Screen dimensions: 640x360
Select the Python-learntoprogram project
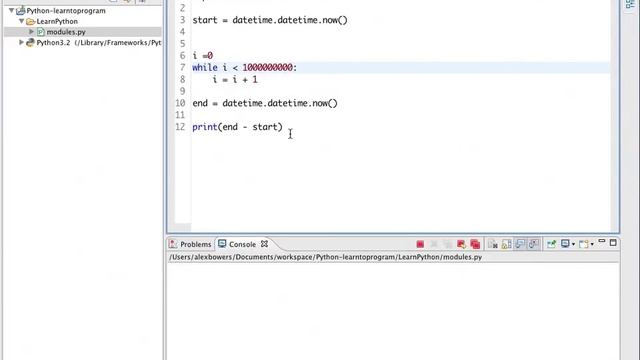66,11
